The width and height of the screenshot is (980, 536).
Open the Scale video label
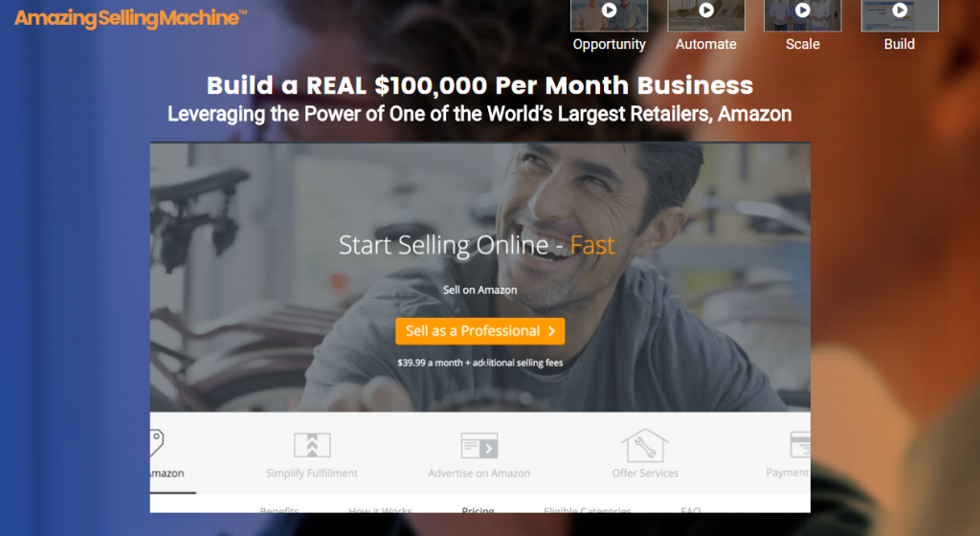pos(803,44)
